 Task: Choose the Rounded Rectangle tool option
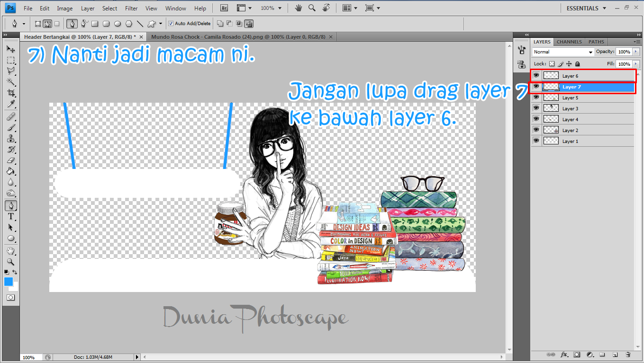coord(106,23)
